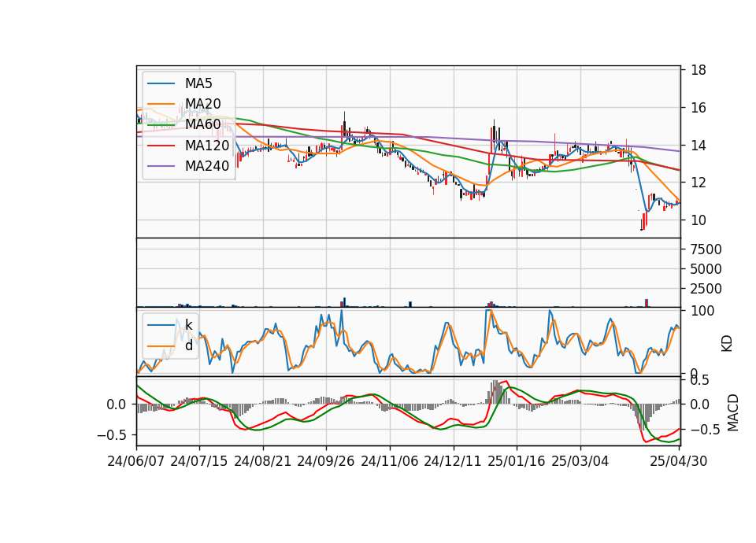Image resolution: width=756 pixels, height=543 pixels.
Task: Click the date label 24/11/06
Action: 390,461
